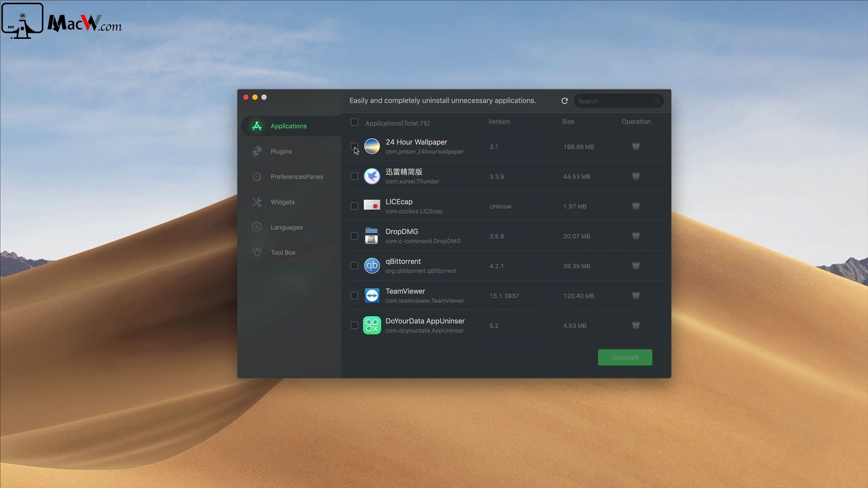
Task: Switch to the Plugins section
Action: coord(291,151)
